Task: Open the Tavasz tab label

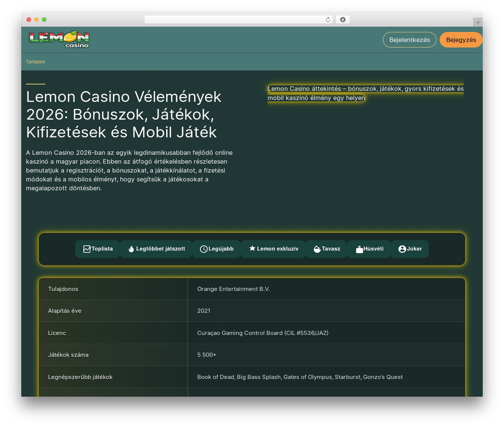Action: (331, 249)
